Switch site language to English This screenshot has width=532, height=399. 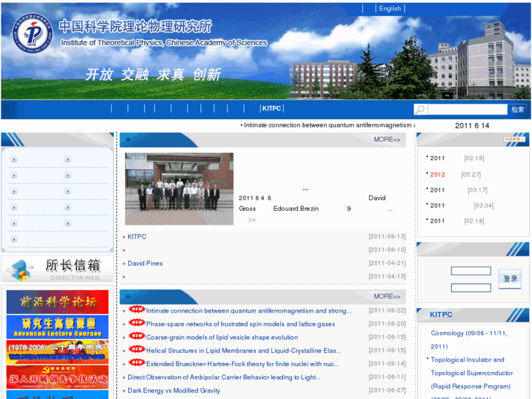pos(390,9)
